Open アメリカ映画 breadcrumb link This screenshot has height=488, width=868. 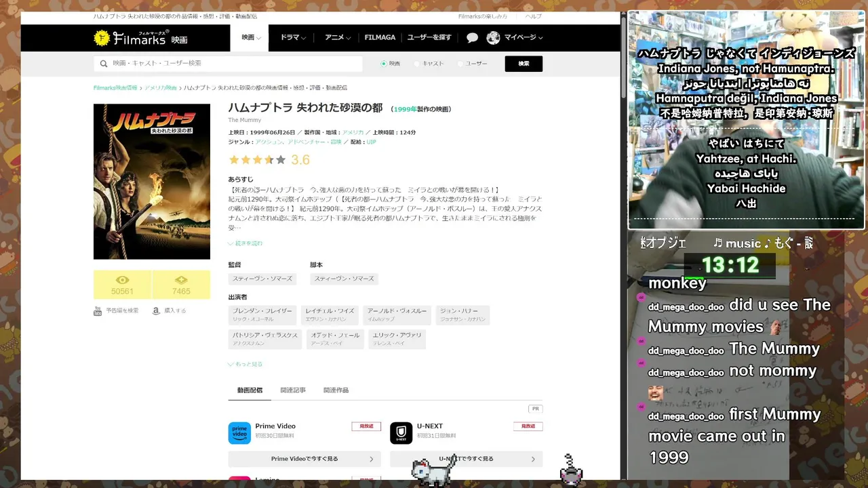pos(160,88)
